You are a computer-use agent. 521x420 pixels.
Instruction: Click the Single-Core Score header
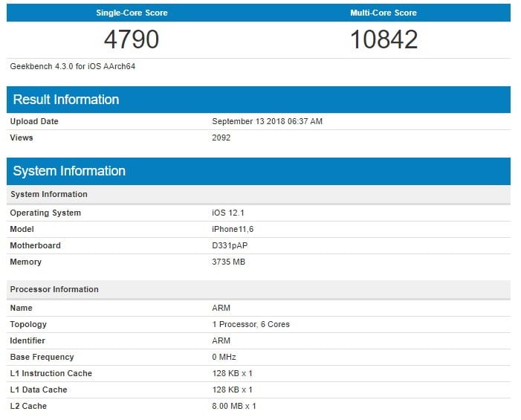tap(132, 13)
